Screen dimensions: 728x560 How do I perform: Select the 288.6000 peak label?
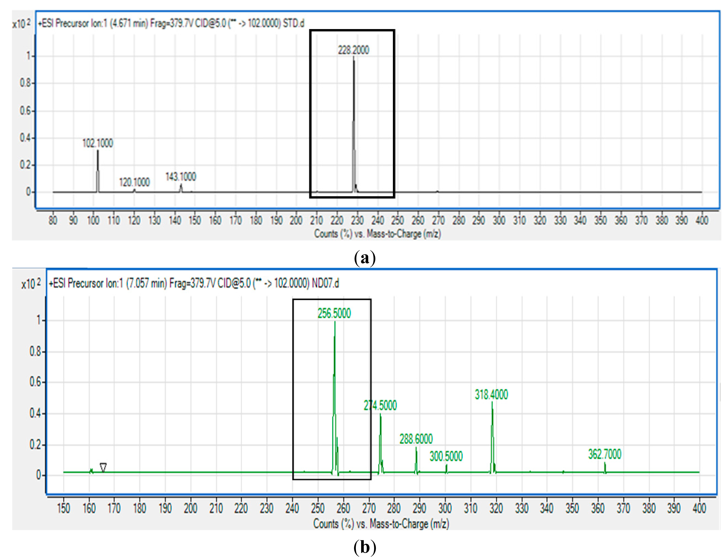[416, 439]
